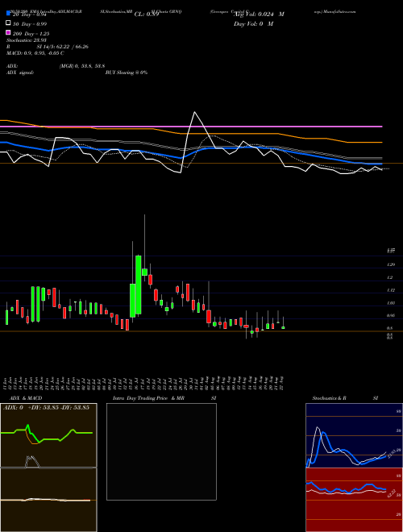Click the 'Stochastics: 23.93' readout
Screen dimensions: 403x532
pos(27,40)
